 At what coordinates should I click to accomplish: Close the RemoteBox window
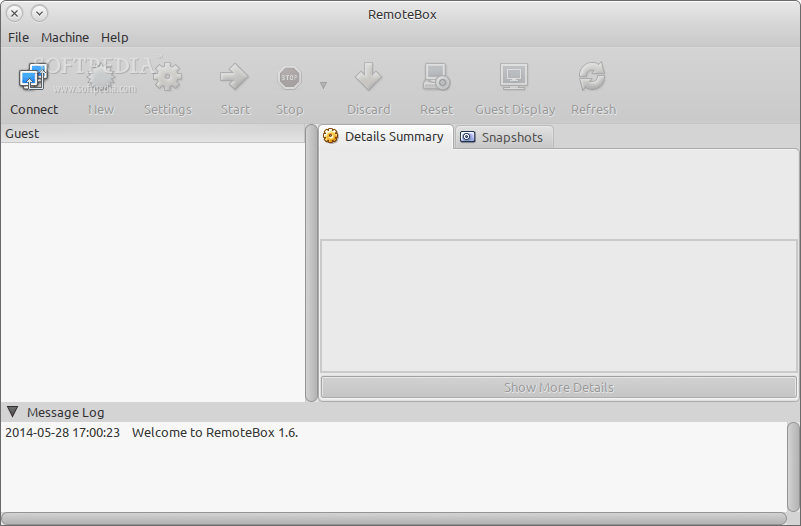tap(15, 13)
